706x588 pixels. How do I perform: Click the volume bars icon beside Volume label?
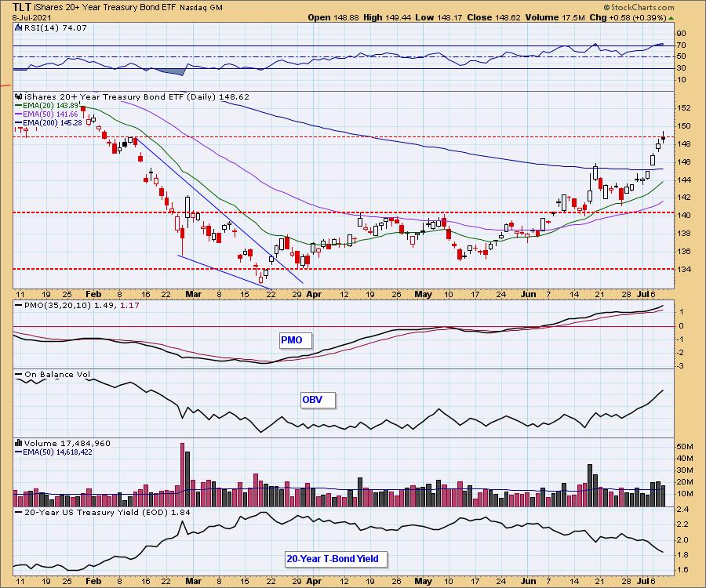pos(19,443)
